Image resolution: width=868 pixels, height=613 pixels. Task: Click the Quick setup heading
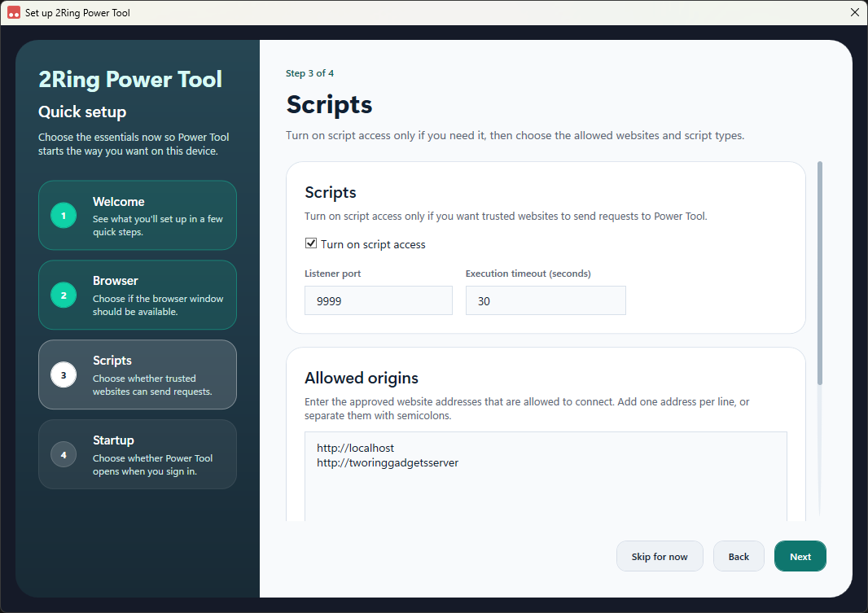point(82,112)
